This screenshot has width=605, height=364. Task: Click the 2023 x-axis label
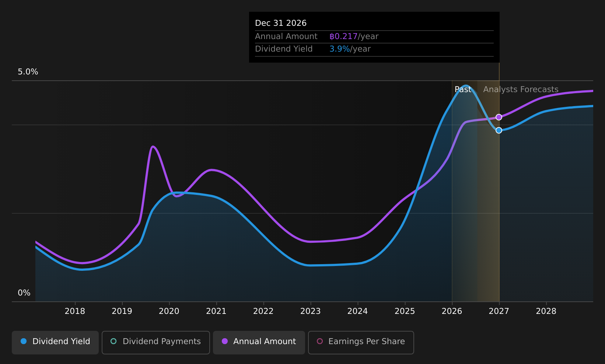(x=311, y=311)
